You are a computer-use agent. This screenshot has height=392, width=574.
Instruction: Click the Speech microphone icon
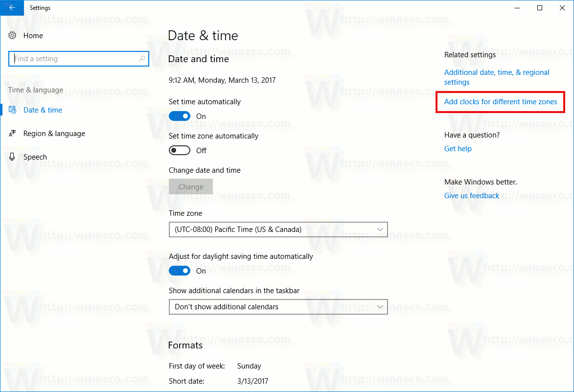[12, 157]
